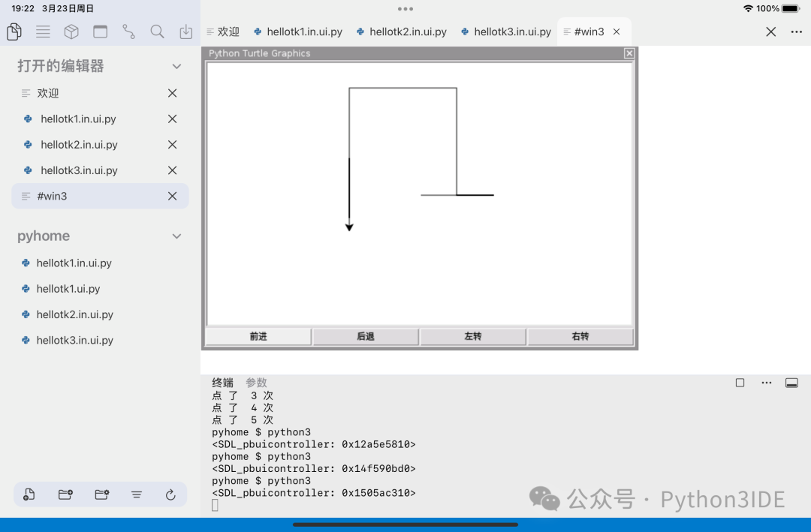The height and width of the screenshot is (532, 811).
Task: Open search with the magnifier icon
Action: click(x=156, y=32)
